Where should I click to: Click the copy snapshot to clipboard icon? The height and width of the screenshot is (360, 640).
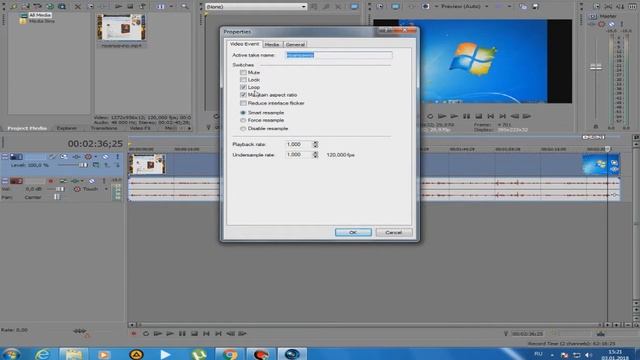523,7
